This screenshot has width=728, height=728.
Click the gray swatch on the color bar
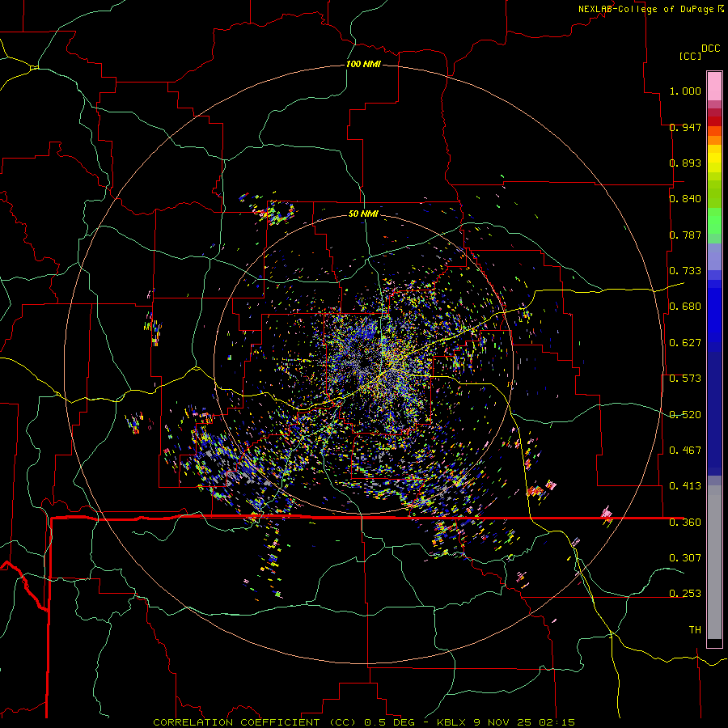(714, 562)
